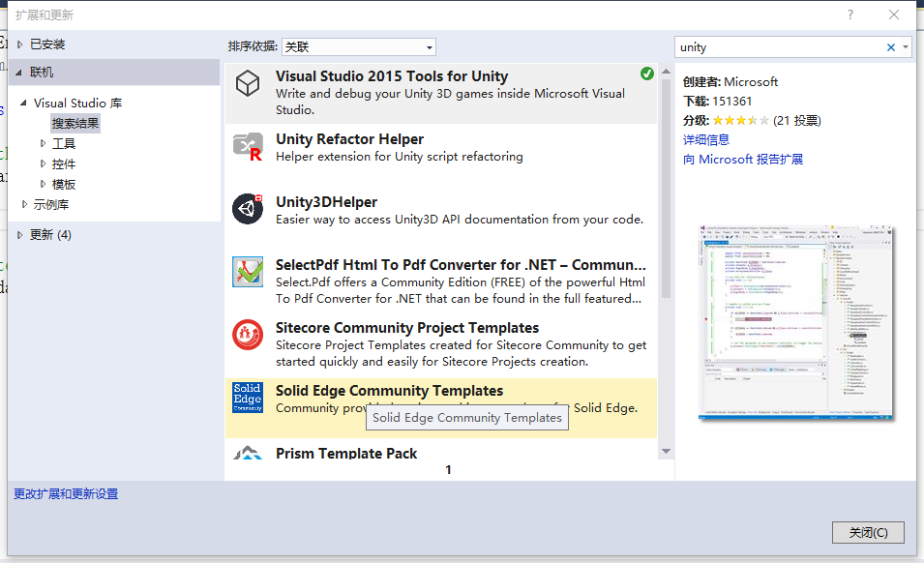The width and height of the screenshot is (924, 563).
Task: Open the 排序依据 sort dropdown
Action: coord(359,47)
